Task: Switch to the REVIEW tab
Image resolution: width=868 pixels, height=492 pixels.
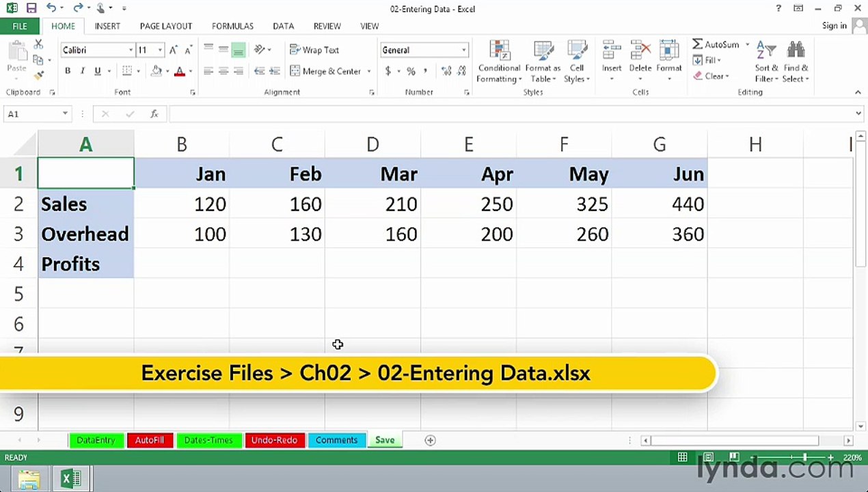Action: point(327,26)
